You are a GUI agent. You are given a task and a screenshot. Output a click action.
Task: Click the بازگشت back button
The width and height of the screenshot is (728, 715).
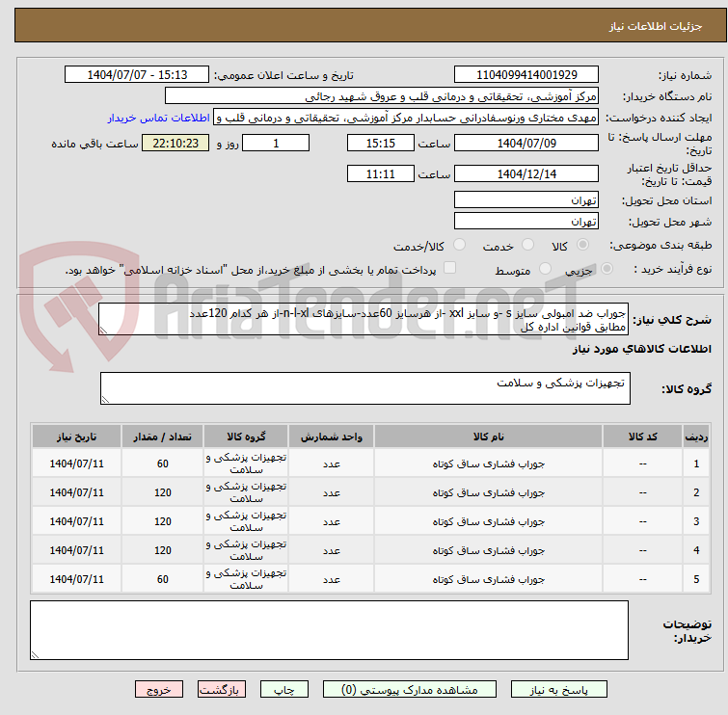(222, 690)
